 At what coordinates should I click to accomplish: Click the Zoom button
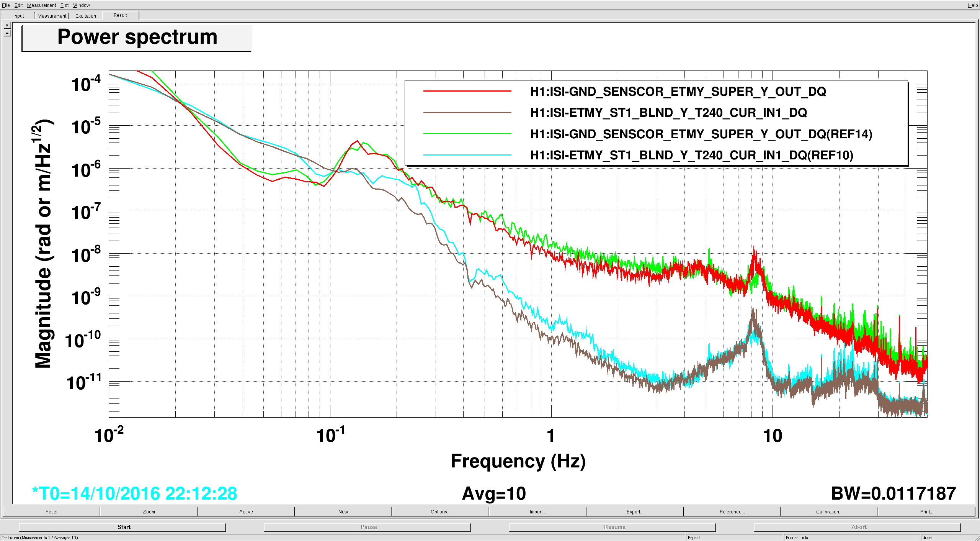point(149,511)
